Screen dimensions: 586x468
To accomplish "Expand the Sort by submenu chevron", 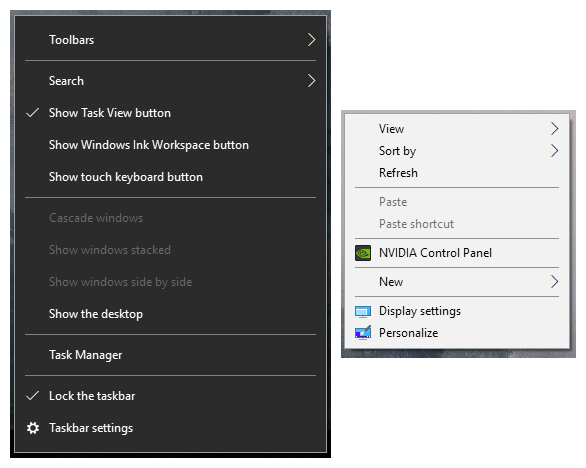I will pyautogui.click(x=555, y=151).
